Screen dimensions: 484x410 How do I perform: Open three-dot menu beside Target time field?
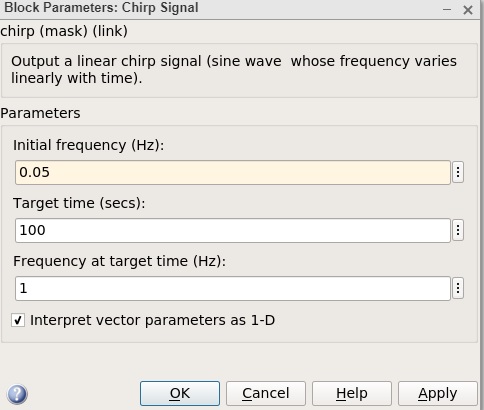pos(458,230)
